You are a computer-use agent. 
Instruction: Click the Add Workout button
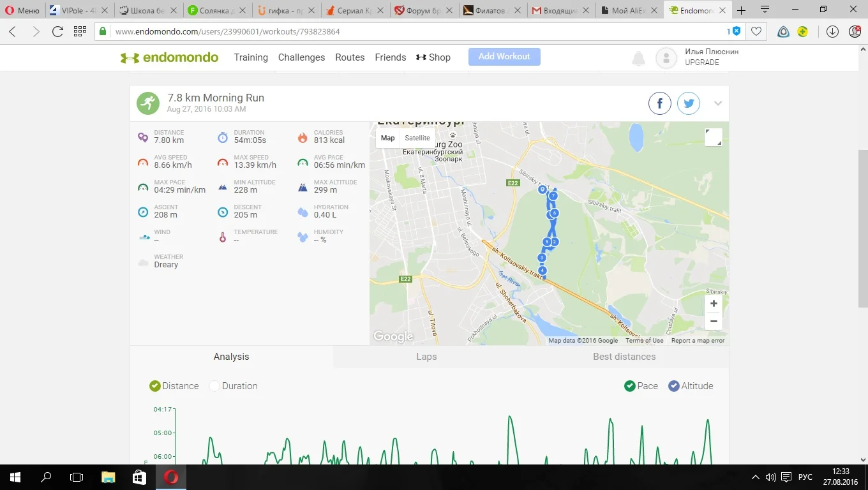(x=504, y=57)
